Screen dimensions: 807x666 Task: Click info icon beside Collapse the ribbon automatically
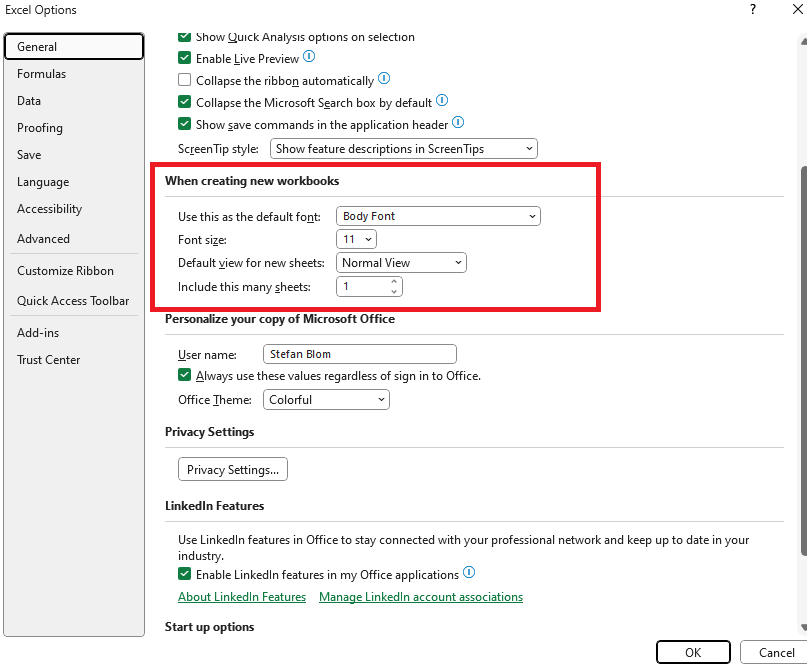pyautogui.click(x=384, y=78)
